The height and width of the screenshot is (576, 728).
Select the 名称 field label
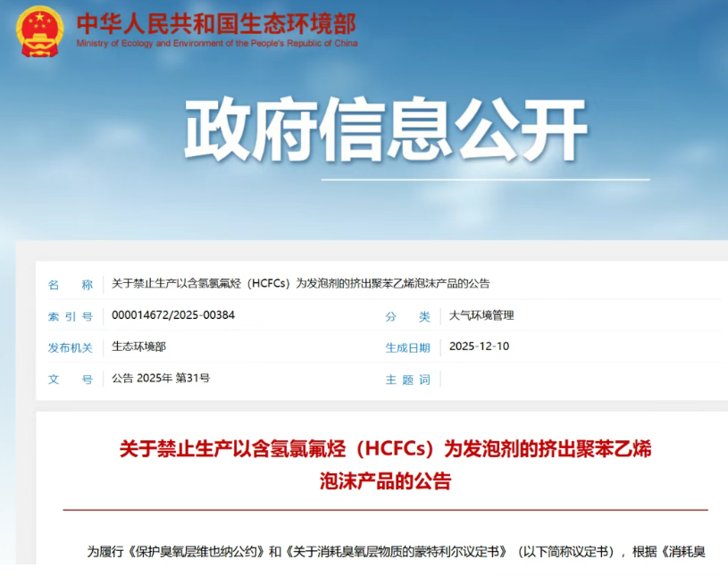(x=71, y=285)
